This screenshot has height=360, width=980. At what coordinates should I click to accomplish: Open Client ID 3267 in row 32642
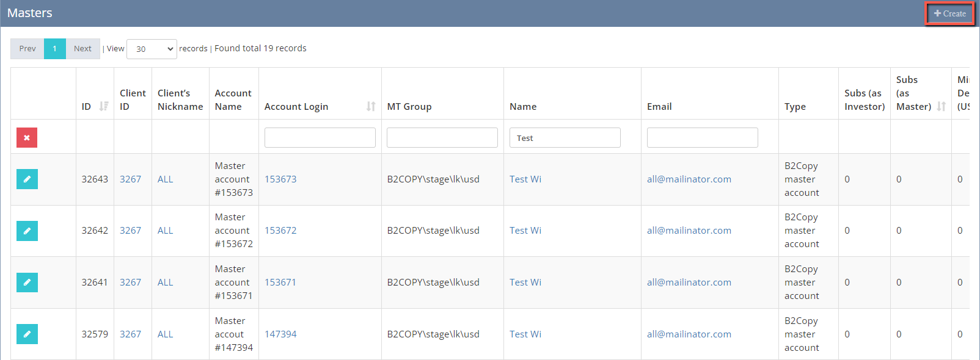coord(130,231)
